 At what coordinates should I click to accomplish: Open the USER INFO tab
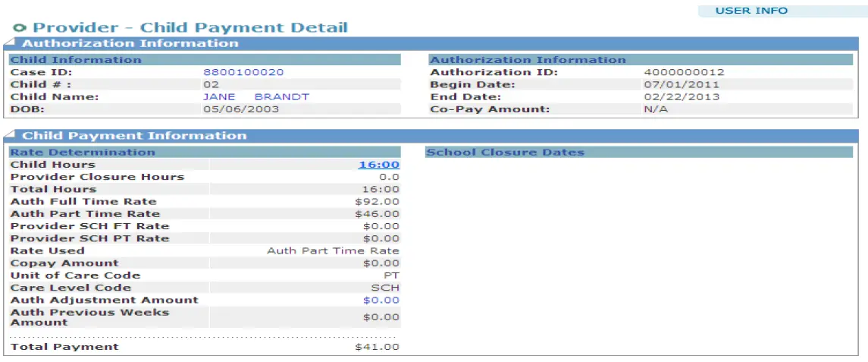click(751, 11)
